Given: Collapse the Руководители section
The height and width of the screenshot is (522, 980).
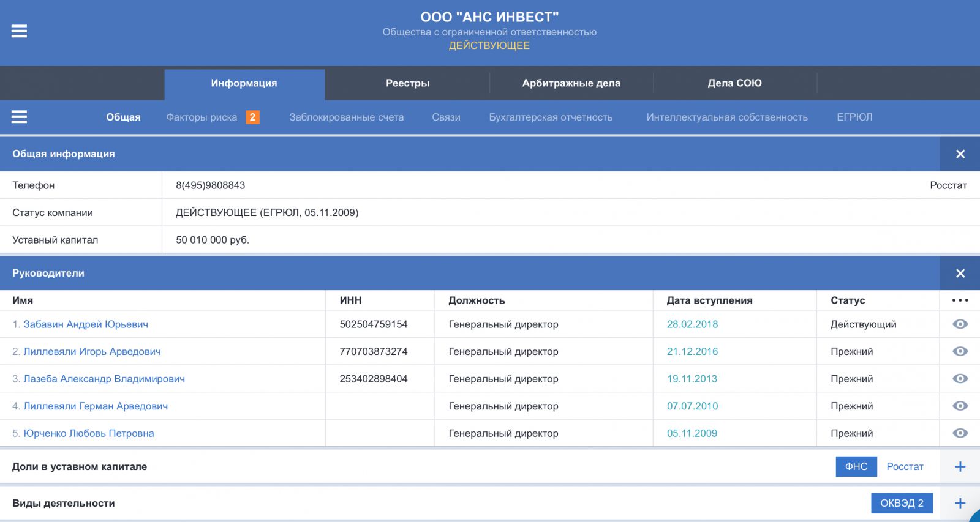Looking at the screenshot, I should tap(960, 274).
